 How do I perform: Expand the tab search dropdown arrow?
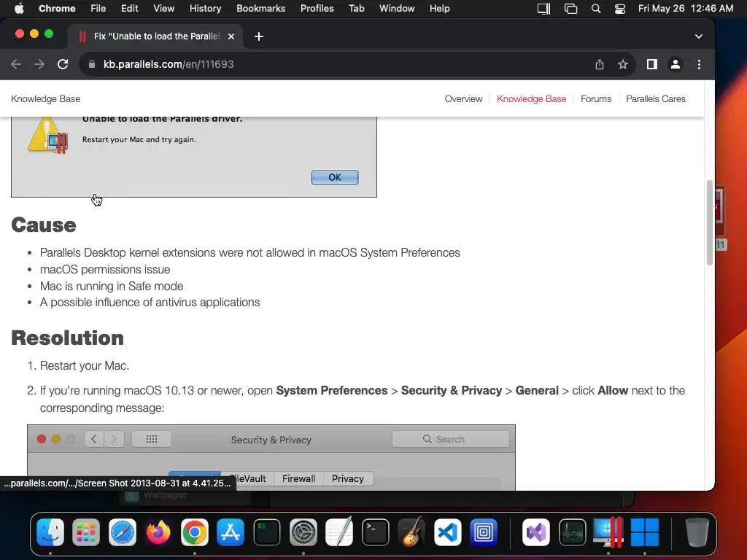coord(698,36)
